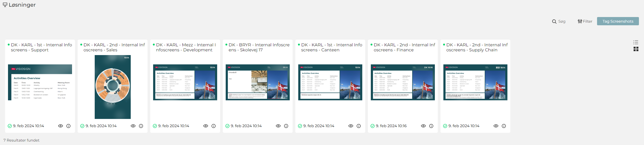The image size is (644, 145).
Task: Open Skolevej 17 screenshot thumbnail
Action: (x=258, y=82)
